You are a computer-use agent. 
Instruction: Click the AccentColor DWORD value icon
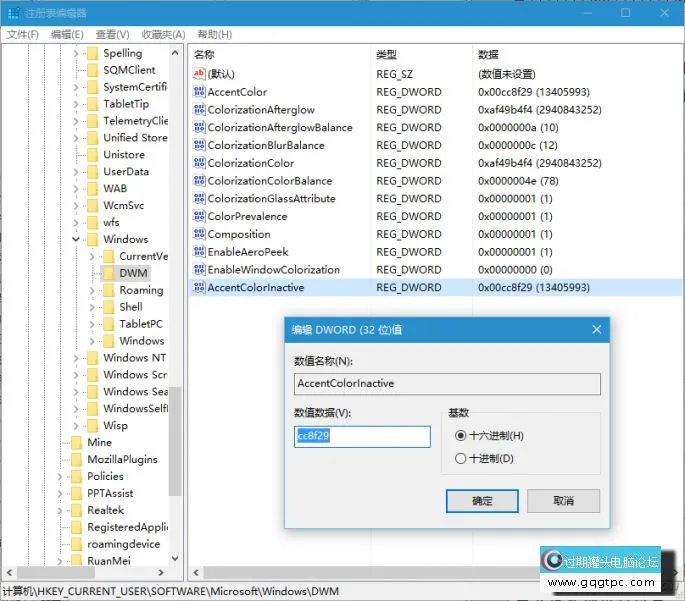(x=198, y=92)
